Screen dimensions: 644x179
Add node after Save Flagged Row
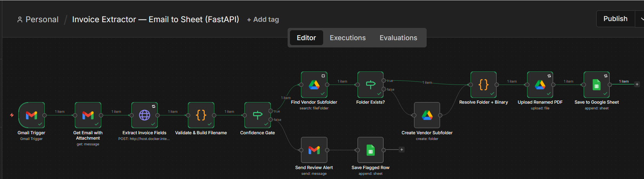[x=401, y=150]
